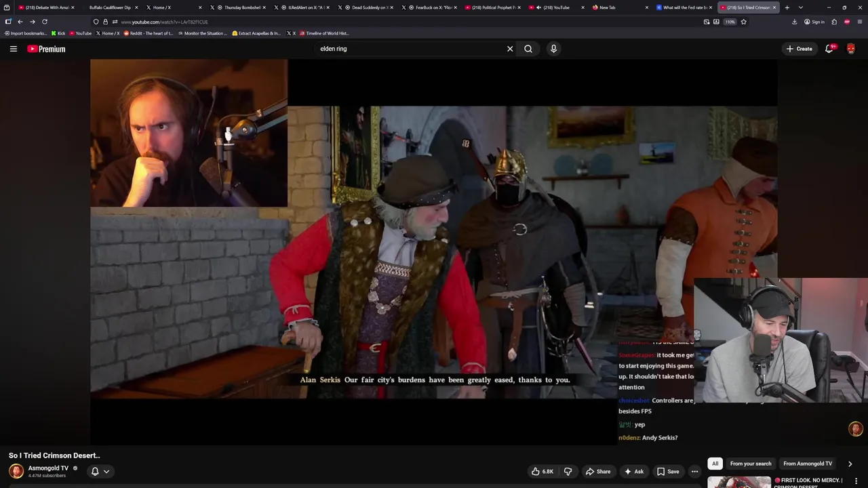868x488 pixels.
Task: Show next filter chips with arrow
Action: (x=850, y=464)
